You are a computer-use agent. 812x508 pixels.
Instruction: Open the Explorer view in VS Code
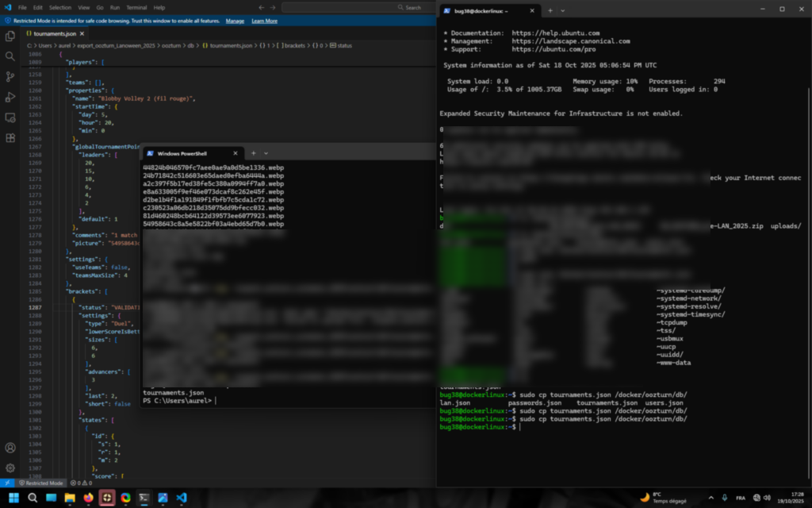(x=10, y=36)
